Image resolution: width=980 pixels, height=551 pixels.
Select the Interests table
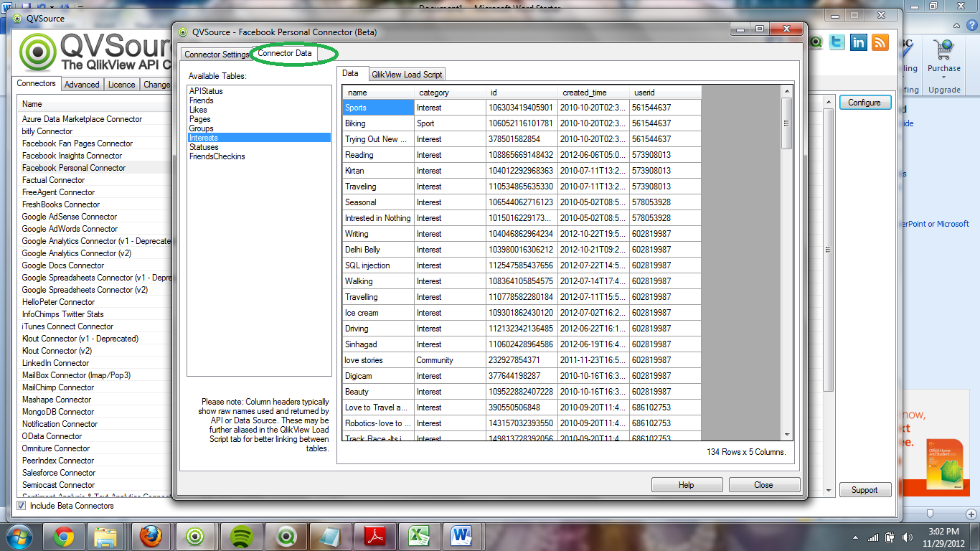(259, 138)
